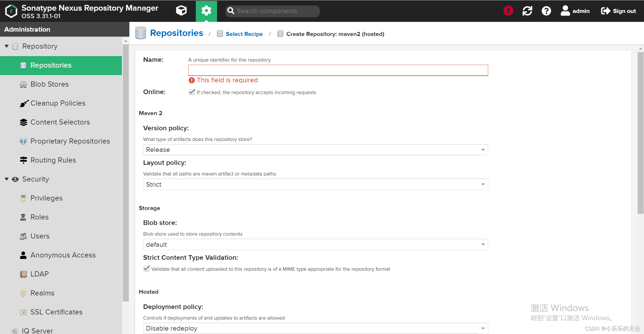Click the Proprietary Repositories icon
Image resolution: width=644 pixels, height=334 pixels.
point(23,141)
